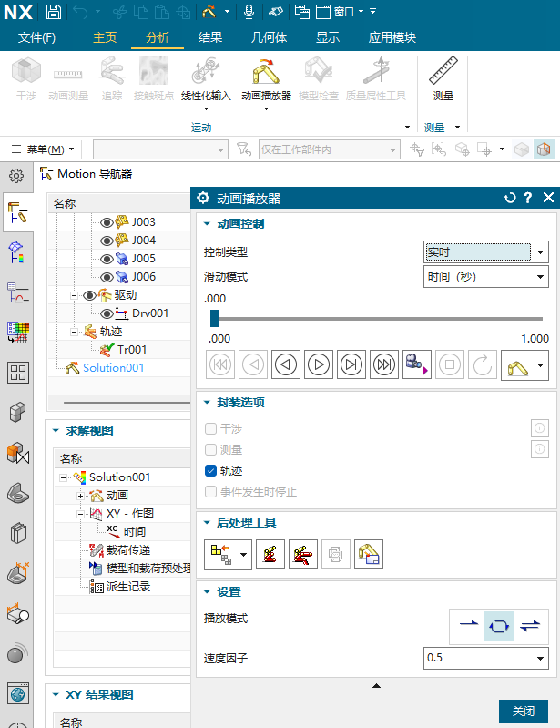
Task: Click the last post-processing snapshot icon
Action: [369, 554]
